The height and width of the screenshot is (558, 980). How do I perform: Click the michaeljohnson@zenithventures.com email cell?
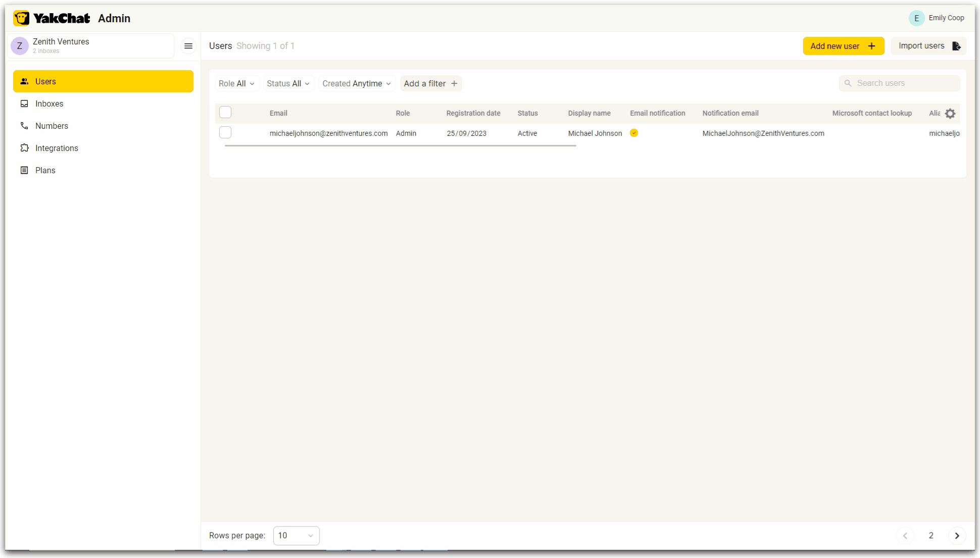click(329, 133)
